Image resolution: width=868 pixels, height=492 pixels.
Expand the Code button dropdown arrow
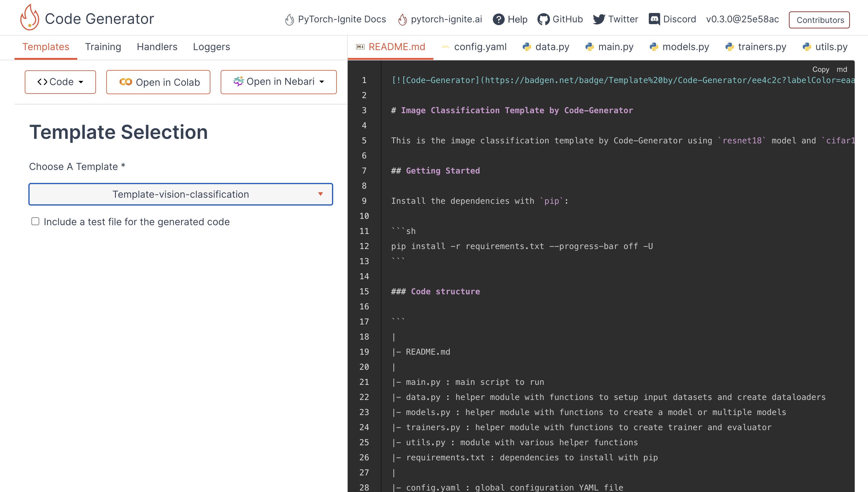[81, 82]
